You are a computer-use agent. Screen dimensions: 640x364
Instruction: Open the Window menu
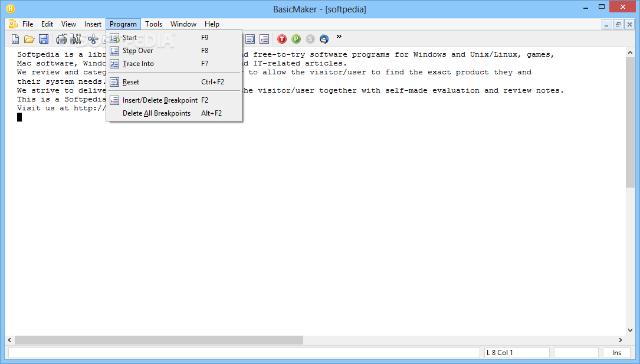(183, 24)
